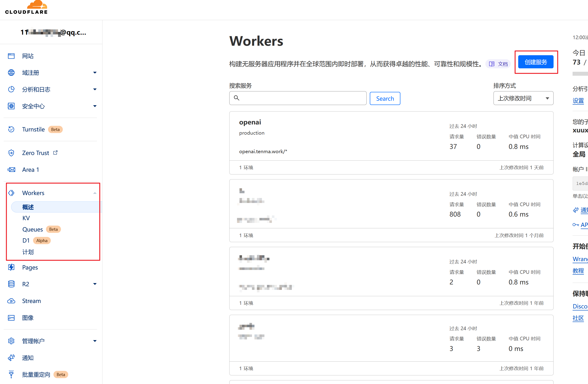Open Stream via its cloud icon

point(11,301)
